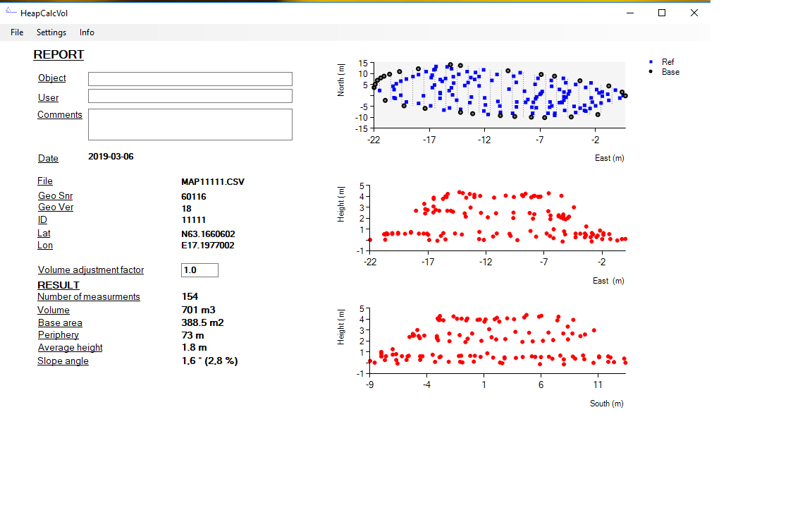
Task: Click the Number of measurments label
Action: pos(89,296)
